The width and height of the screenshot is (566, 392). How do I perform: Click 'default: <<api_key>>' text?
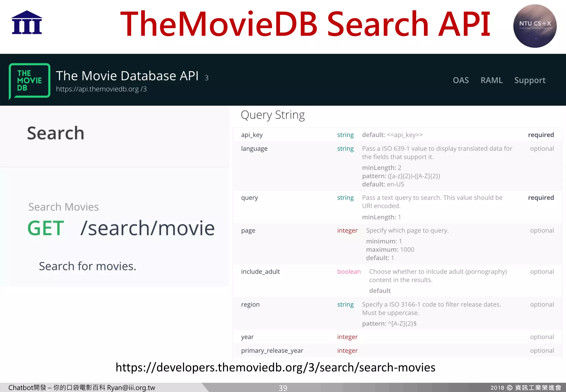392,135
